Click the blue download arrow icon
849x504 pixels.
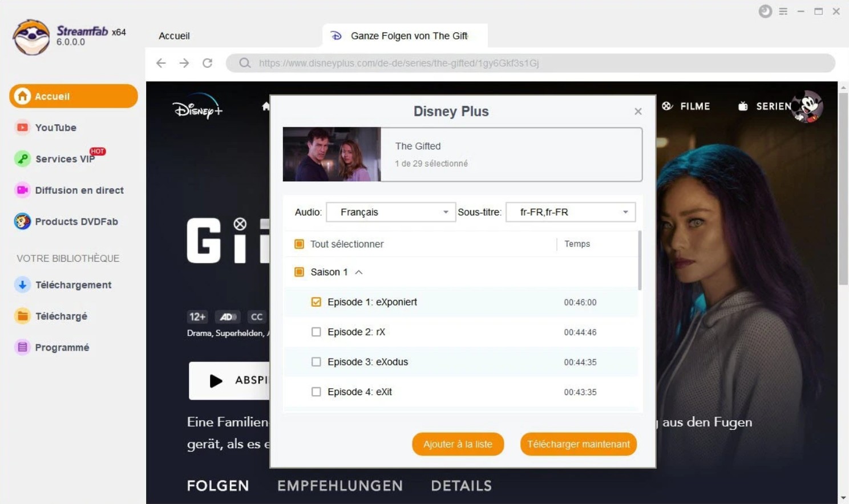[22, 285]
